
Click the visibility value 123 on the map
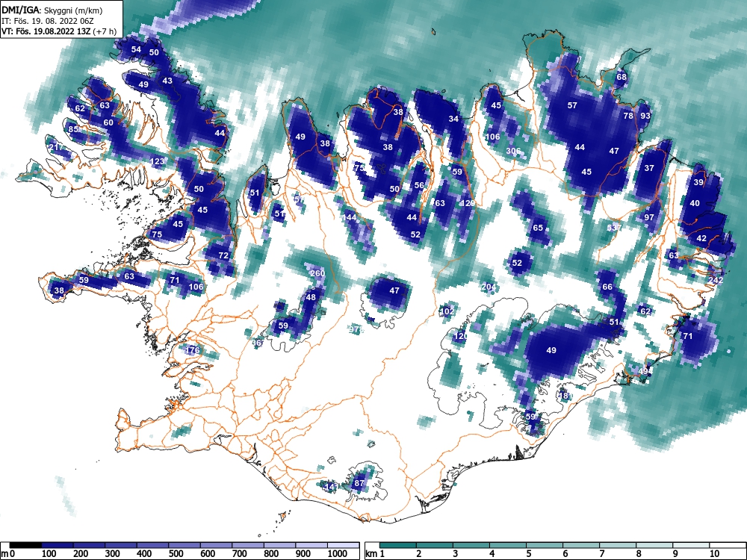157,161
